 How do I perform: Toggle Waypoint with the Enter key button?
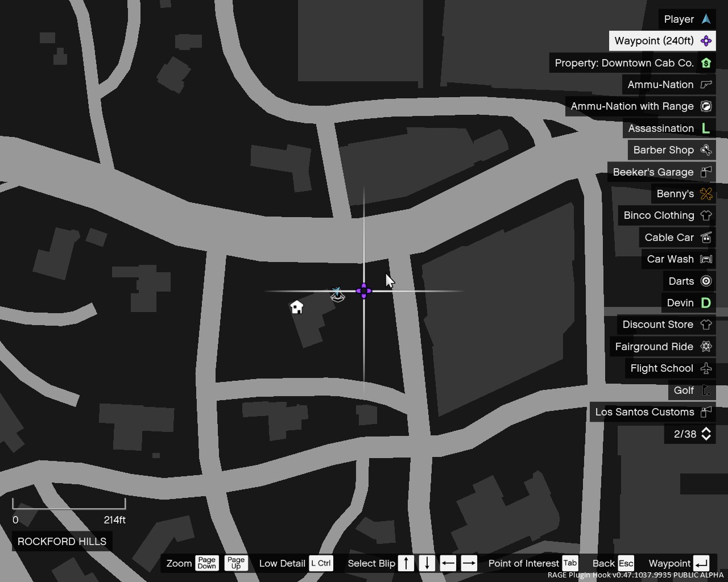pos(701,563)
